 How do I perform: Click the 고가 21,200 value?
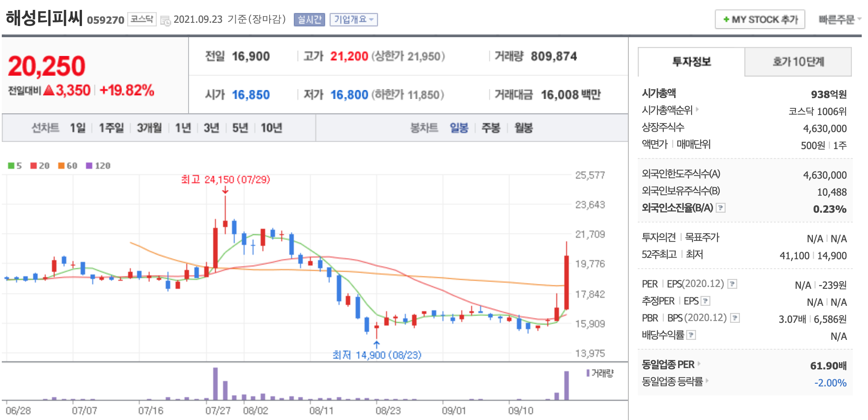pyautogui.click(x=349, y=56)
